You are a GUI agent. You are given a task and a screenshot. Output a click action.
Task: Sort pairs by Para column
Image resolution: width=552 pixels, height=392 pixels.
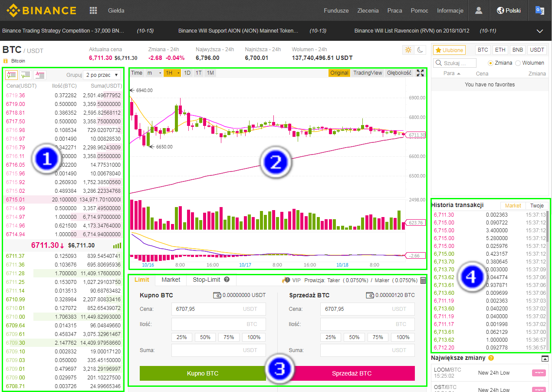click(451, 74)
